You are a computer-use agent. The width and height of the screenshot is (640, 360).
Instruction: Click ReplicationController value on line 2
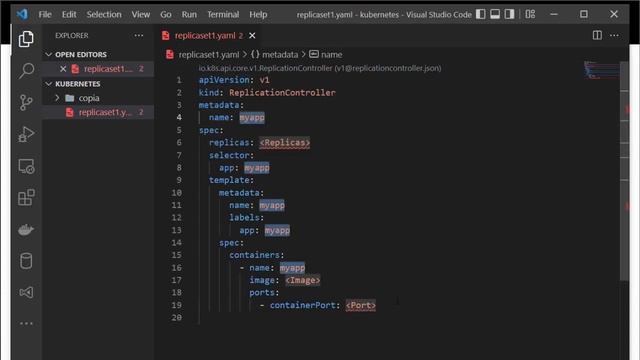(282, 93)
